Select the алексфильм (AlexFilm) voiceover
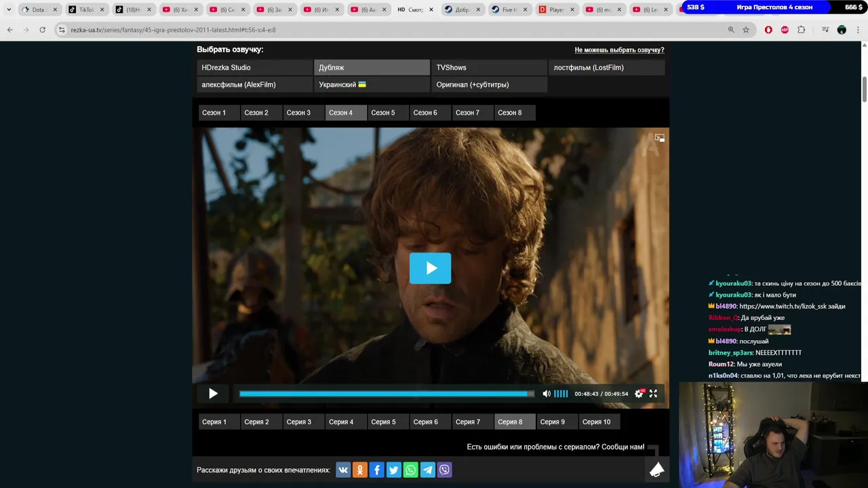This screenshot has height=488, width=868. [254, 85]
